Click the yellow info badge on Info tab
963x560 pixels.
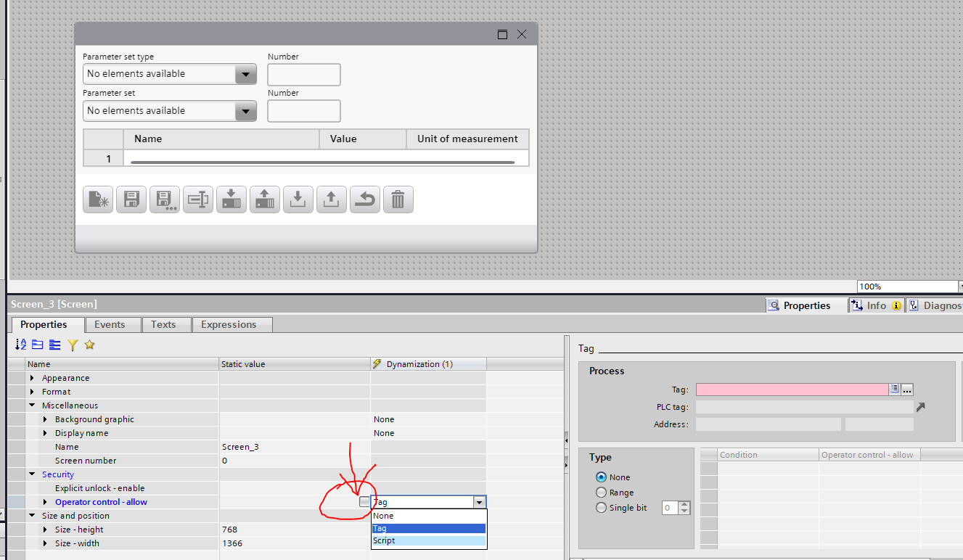pos(896,305)
